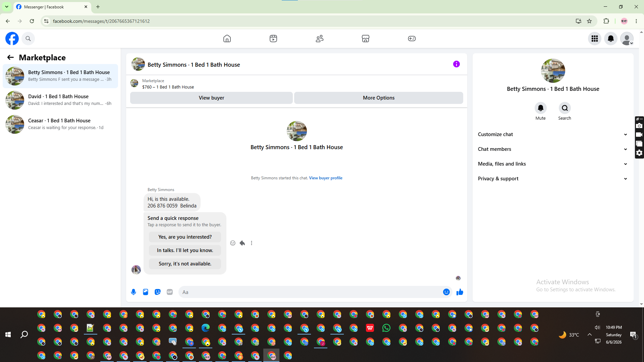
Task: Send quick reply 'In talks. I'll let you know.'
Action: 185,250
